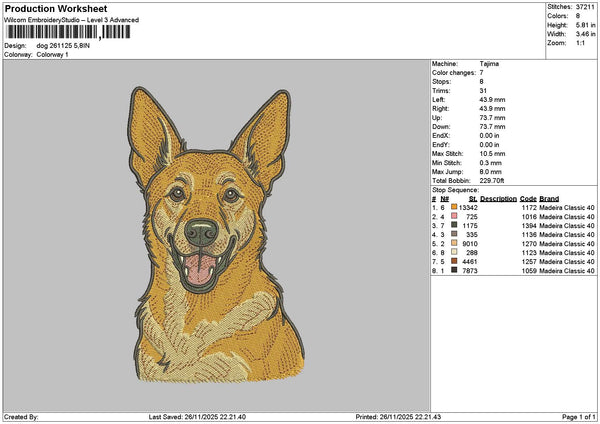600x424 pixels.
Task: Click the Stitches value 37211
Action: [x=585, y=7]
